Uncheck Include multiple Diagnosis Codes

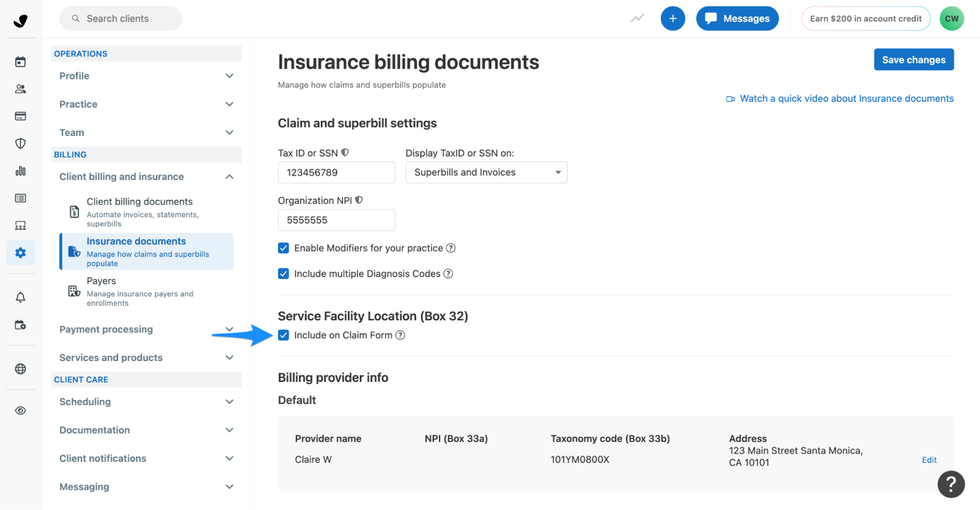pyautogui.click(x=283, y=274)
